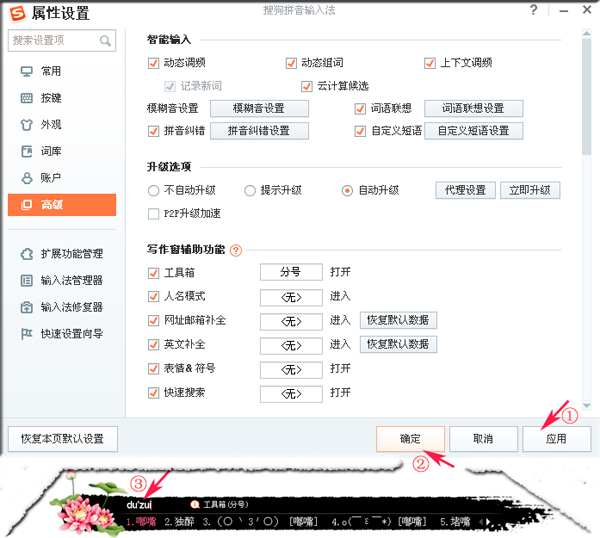Click the 人名模式 hotkey field
Screen dimensions: 600x538
click(291, 297)
